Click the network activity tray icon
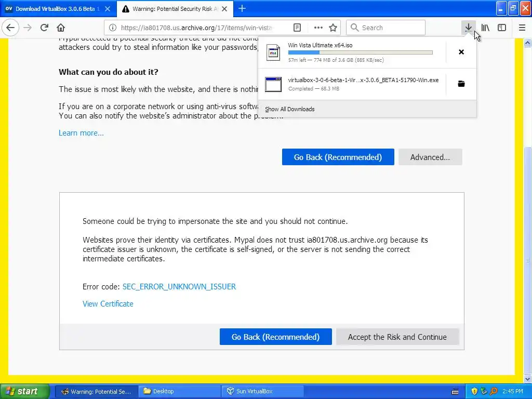532x399 pixels. pos(484,391)
